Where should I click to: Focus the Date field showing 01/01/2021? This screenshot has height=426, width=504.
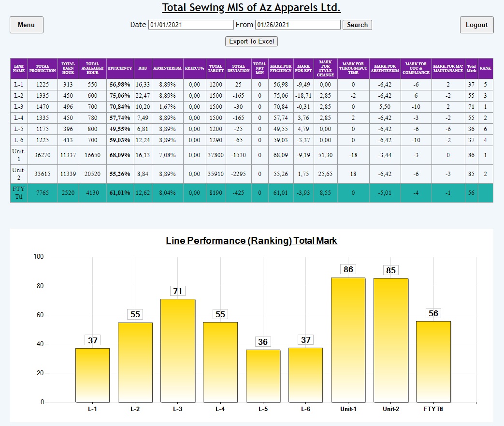pos(191,25)
